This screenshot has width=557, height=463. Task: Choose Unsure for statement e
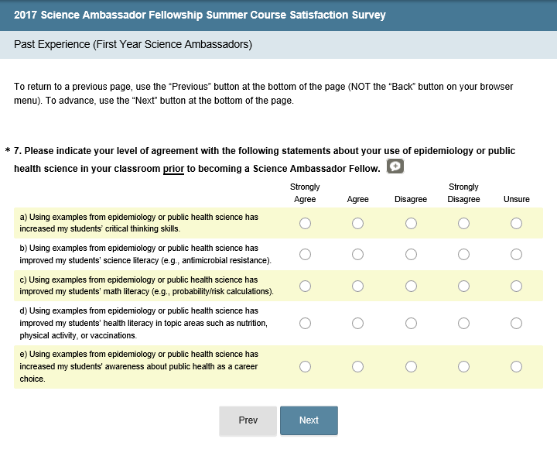[516, 366]
